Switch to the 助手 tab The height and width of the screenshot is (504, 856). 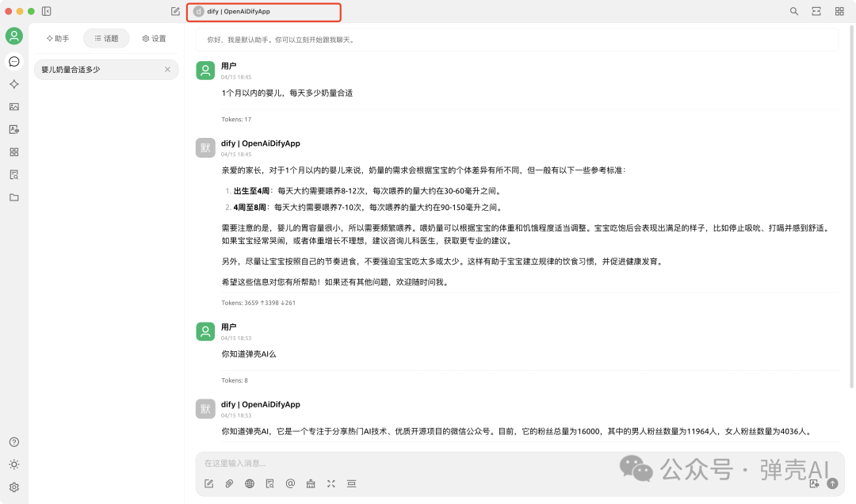coord(58,39)
